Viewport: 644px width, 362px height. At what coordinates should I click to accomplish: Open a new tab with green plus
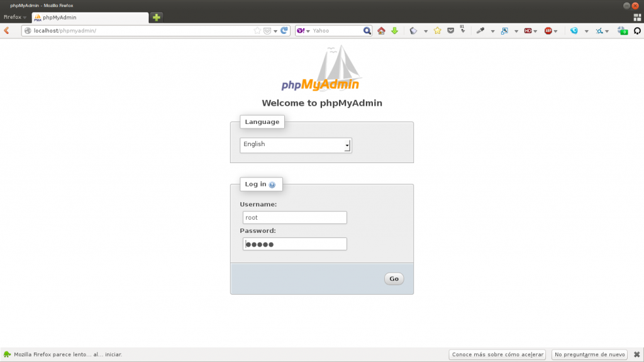coord(157,17)
